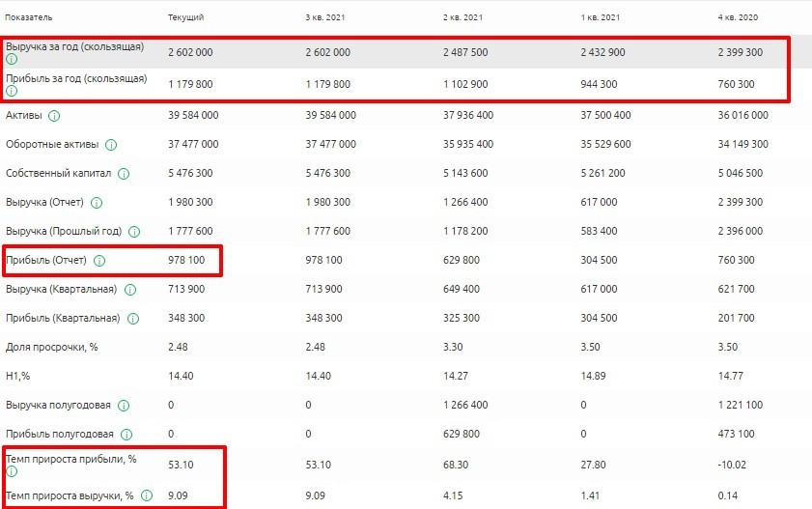This screenshot has height=509, width=812.
Task: Click info icon under Выручка за год (скользящая)
Action: pos(12,59)
